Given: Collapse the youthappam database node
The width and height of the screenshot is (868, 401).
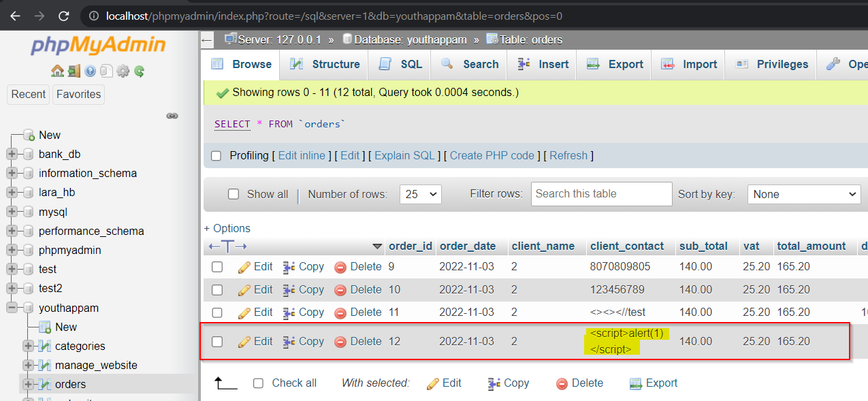Looking at the screenshot, I should click(x=12, y=308).
